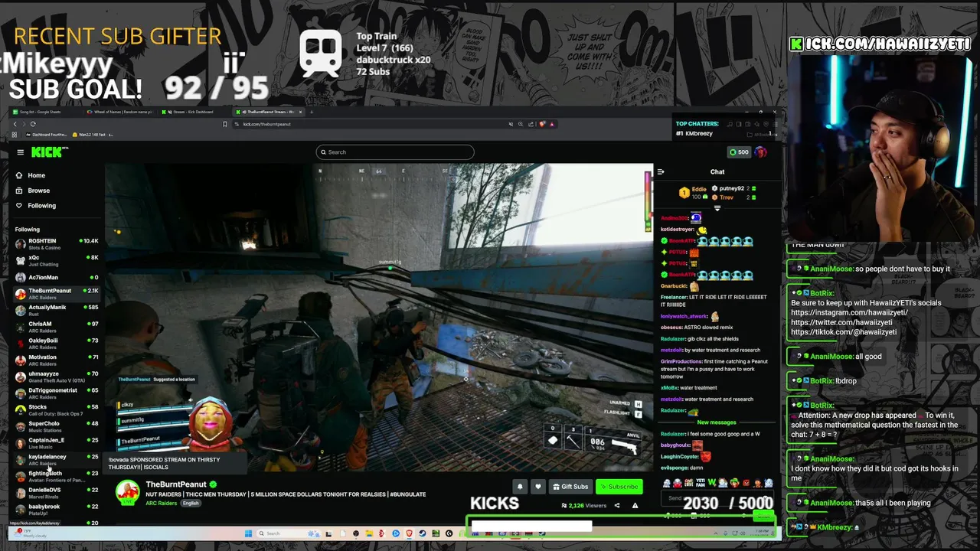
Task: Click the ARC Raiders category link under title
Action: (161, 503)
